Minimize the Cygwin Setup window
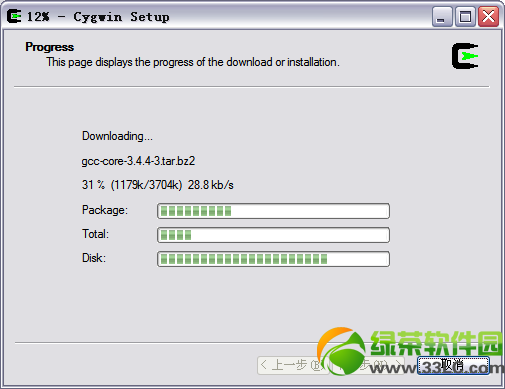 pyautogui.click(x=442, y=16)
